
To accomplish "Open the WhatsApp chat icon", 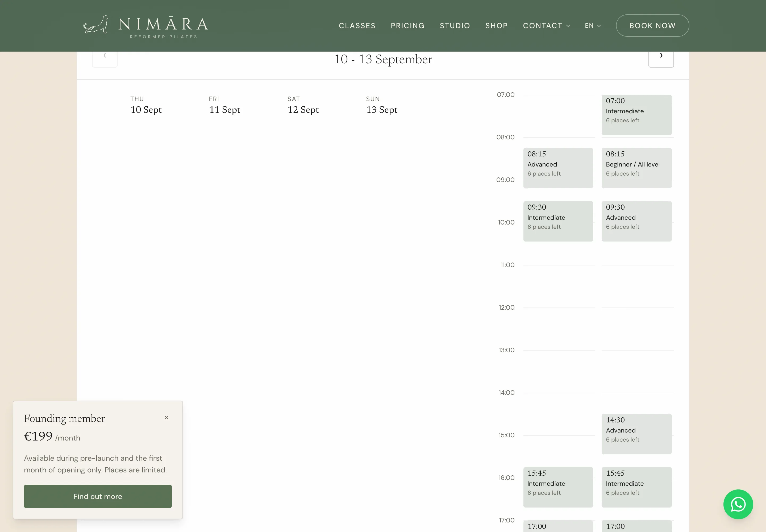I will [x=738, y=504].
